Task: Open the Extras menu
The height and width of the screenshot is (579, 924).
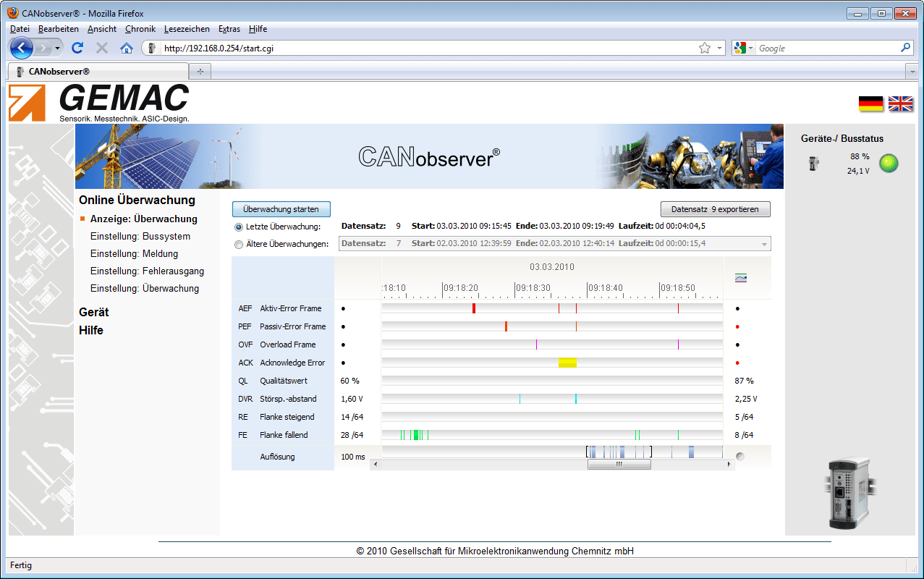Action: click(x=229, y=29)
